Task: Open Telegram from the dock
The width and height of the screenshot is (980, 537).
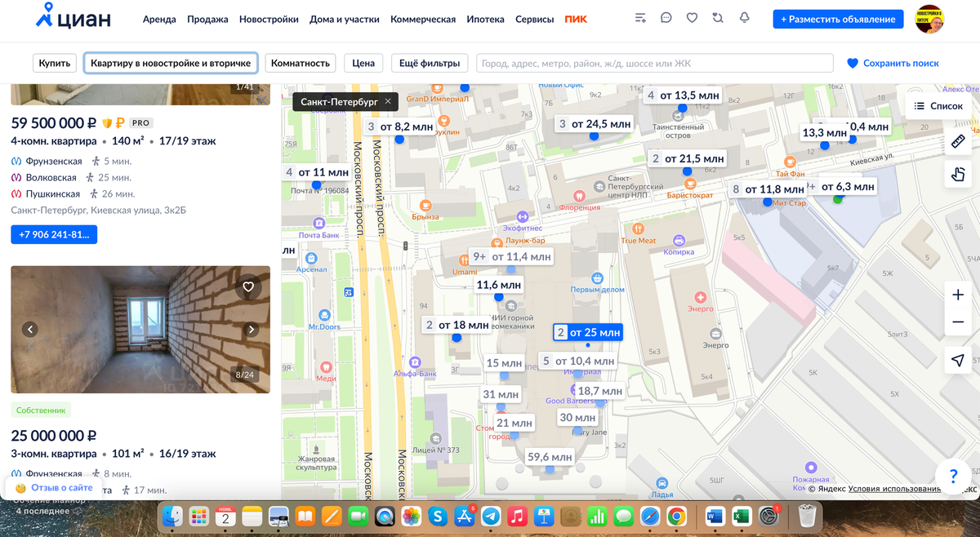Action: 491,516
